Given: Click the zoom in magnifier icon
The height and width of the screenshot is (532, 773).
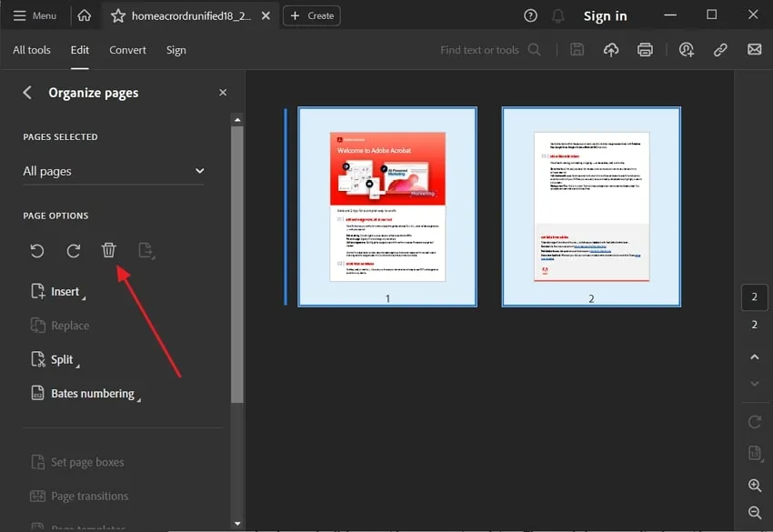Looking at the screenshot, I should click(754, 486).
